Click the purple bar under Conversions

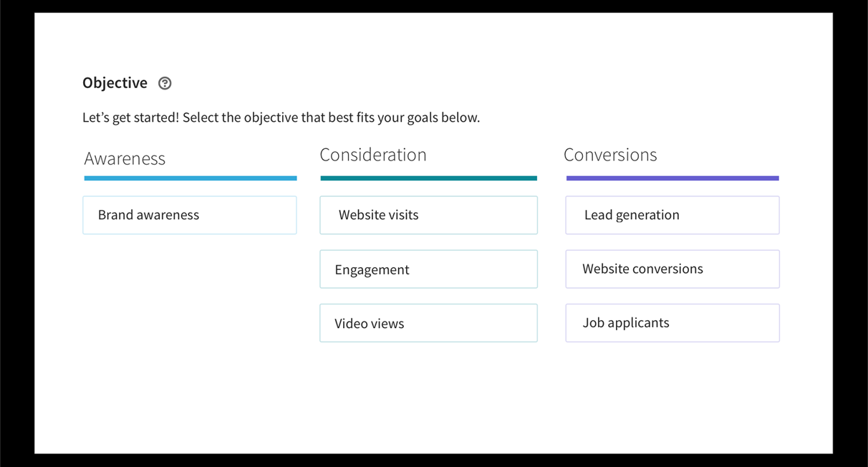pyautogui.click(x=672, y=178)
